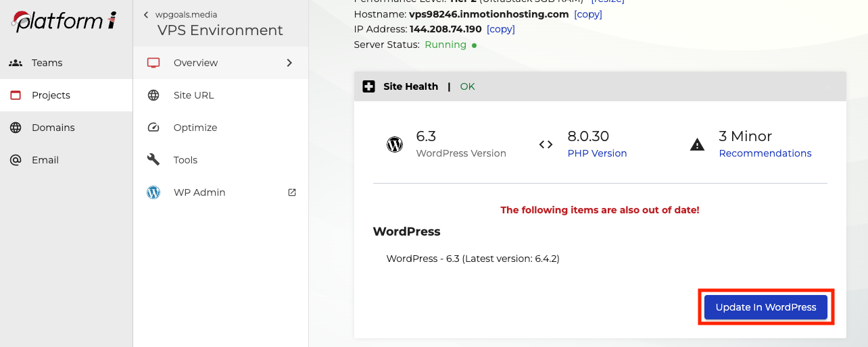Click the Tools wrench icon
This screenshot has width=868, height=347.
[x=153, y=160]
